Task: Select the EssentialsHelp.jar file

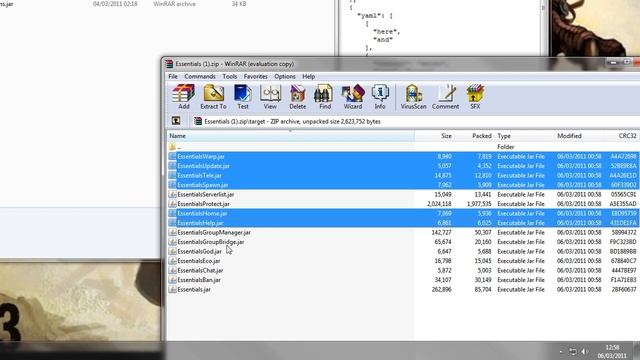Action: pyautogui.click(x=403, y=223)
